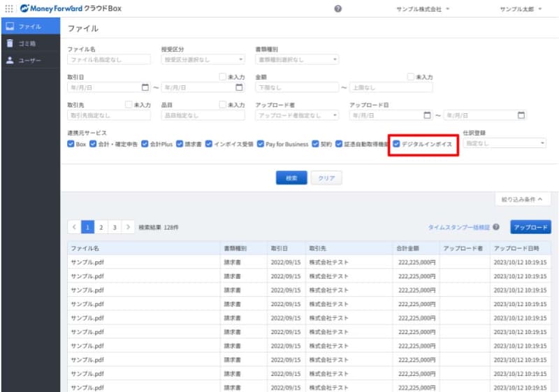Uncheck the 会計・確定申告 checkbox
559x392 pixels.
(93, 144)
